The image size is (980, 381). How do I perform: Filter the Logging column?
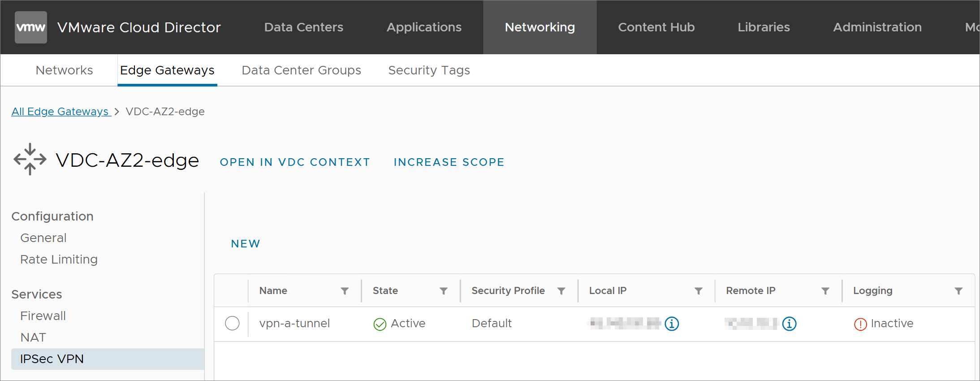[x=958, y=291]
